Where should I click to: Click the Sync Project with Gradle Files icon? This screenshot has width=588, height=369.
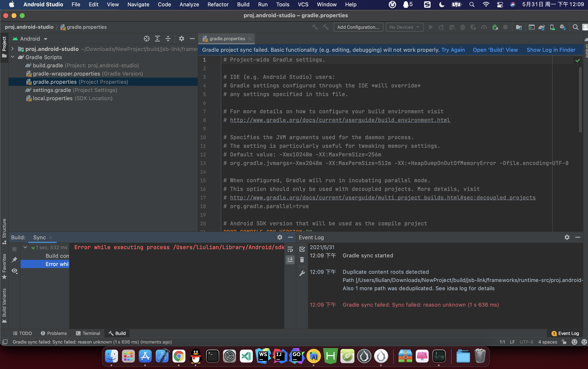click(x=541, y=27)
